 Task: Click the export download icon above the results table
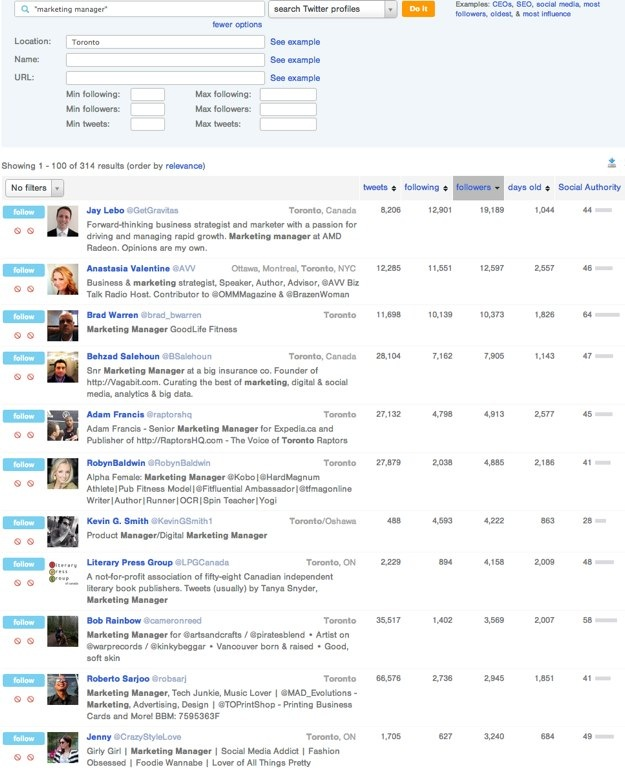click(611, 164)
